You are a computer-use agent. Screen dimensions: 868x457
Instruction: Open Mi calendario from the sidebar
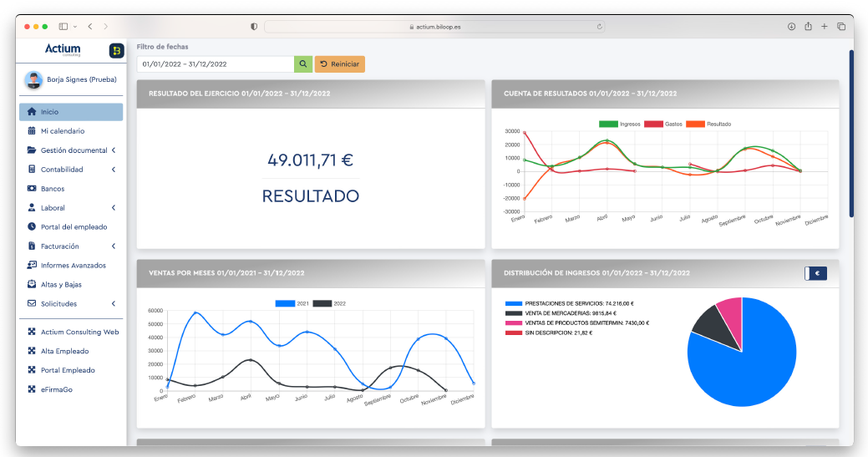pos(63,131)
